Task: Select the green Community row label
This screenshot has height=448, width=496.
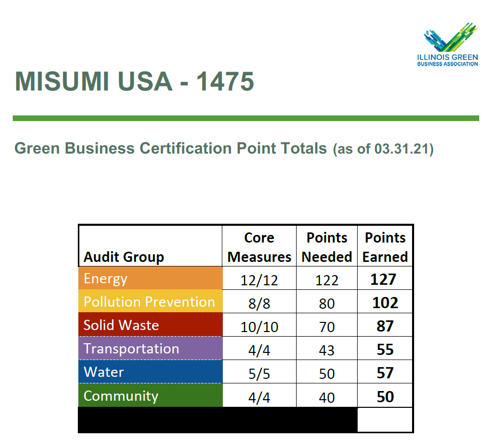Action: [x=151, y=395]
